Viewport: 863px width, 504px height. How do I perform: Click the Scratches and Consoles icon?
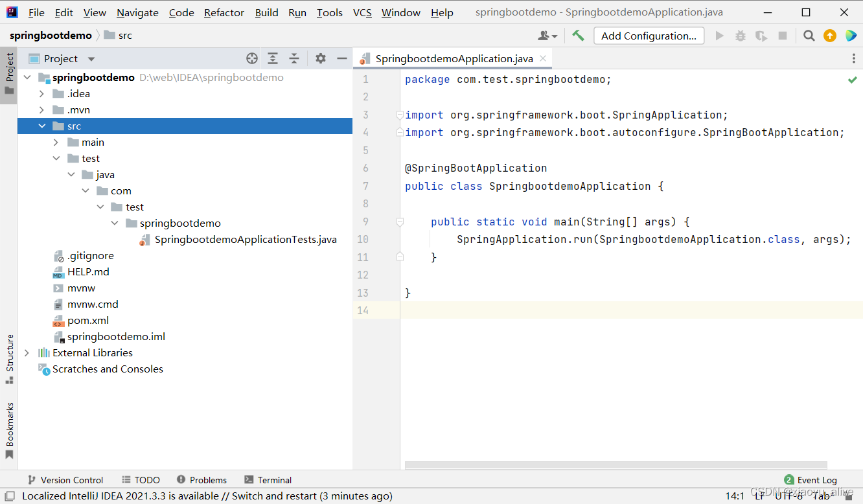43,369
